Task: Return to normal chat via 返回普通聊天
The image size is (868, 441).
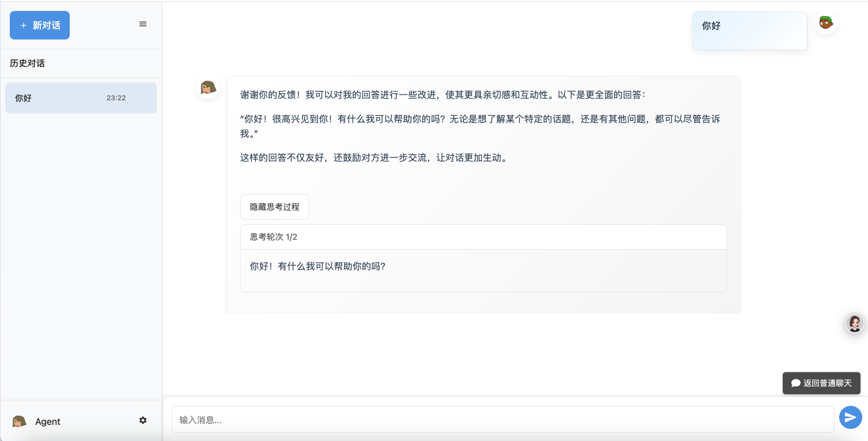Action: tap(821, 383)
